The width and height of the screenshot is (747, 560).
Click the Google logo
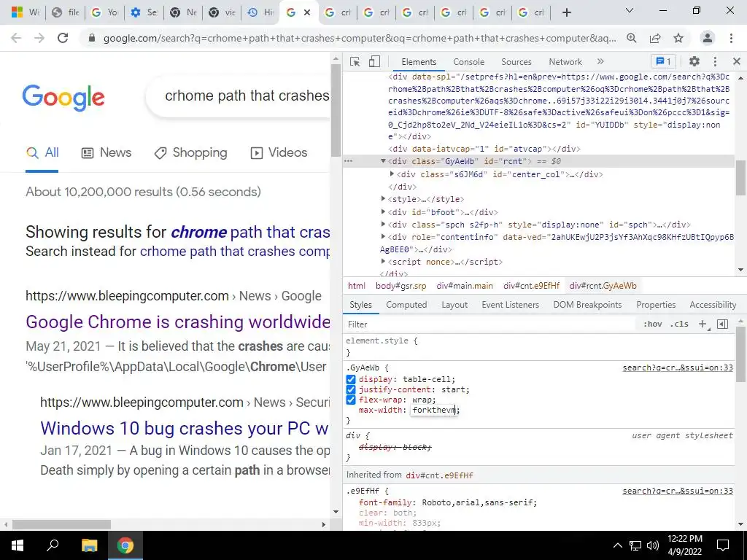coord(63,97)
